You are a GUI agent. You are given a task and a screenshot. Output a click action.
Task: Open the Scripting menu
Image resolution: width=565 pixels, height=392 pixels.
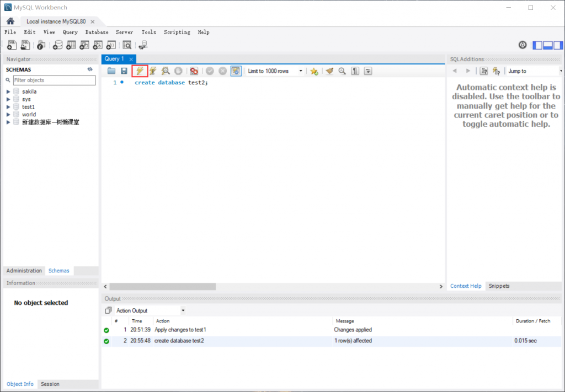(x=177, y=32)
